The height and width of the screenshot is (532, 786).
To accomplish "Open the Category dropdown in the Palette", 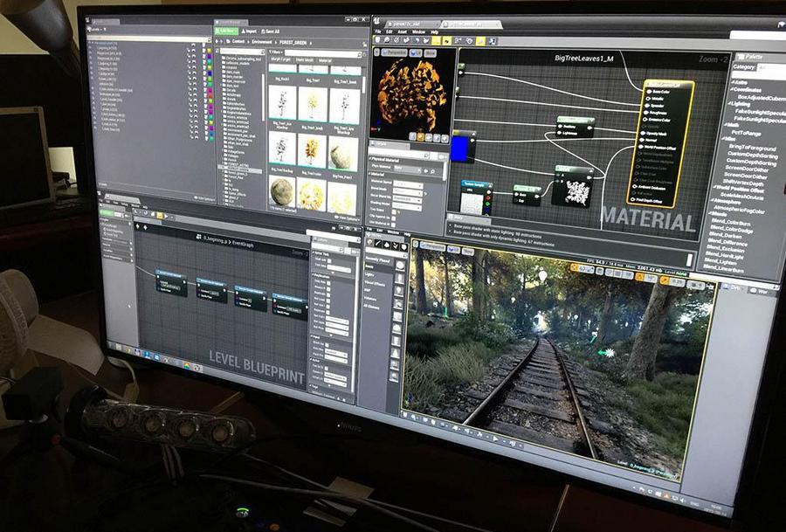I will [771, 70].
